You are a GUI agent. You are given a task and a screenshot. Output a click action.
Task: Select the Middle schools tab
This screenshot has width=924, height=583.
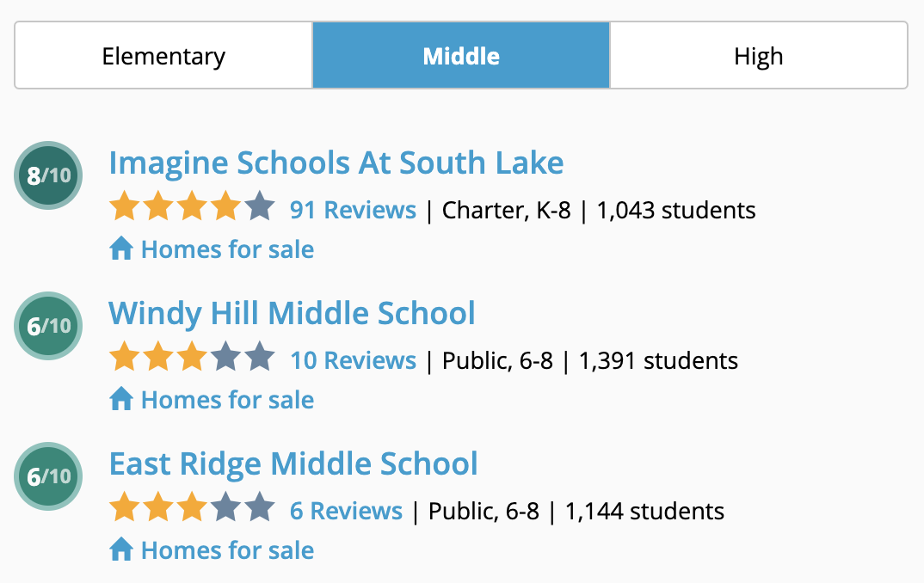(x=461, y=55)
